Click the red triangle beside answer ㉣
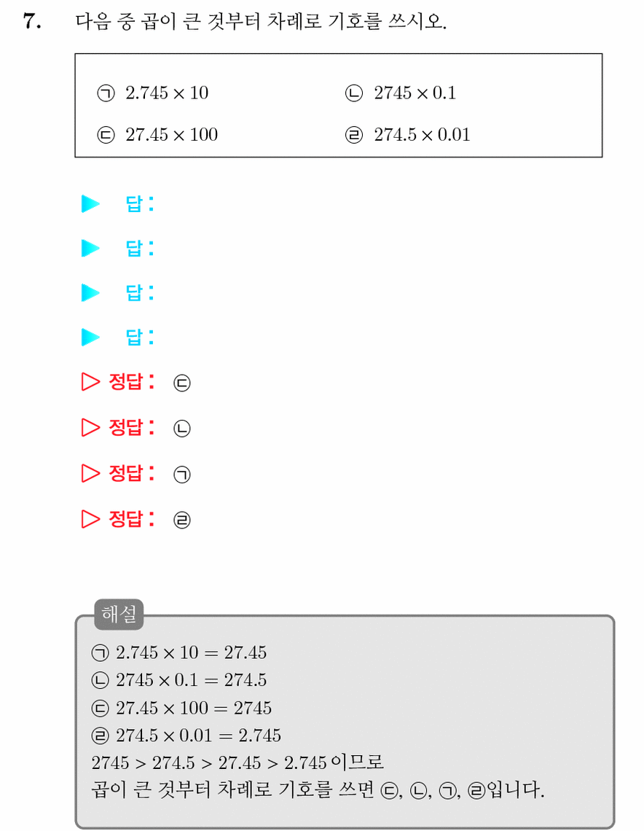 [x=90, y=519]
